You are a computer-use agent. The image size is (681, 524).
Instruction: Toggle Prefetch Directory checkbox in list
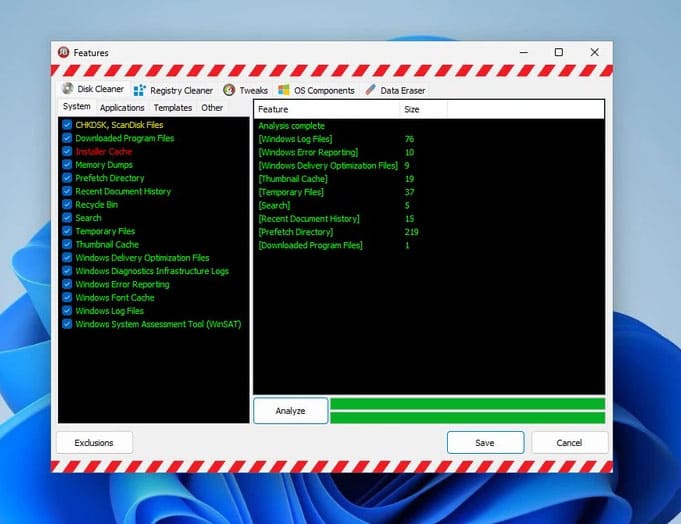click(x=67, y=178)
